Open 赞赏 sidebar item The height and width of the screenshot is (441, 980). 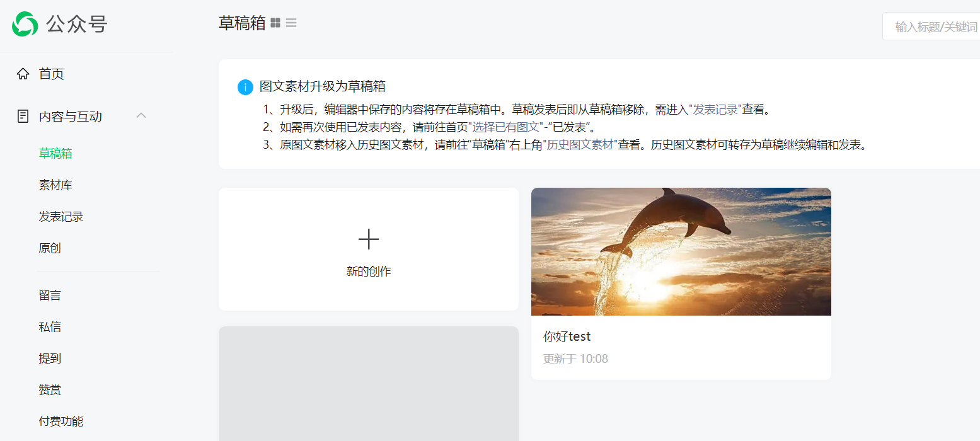point(50,389)
